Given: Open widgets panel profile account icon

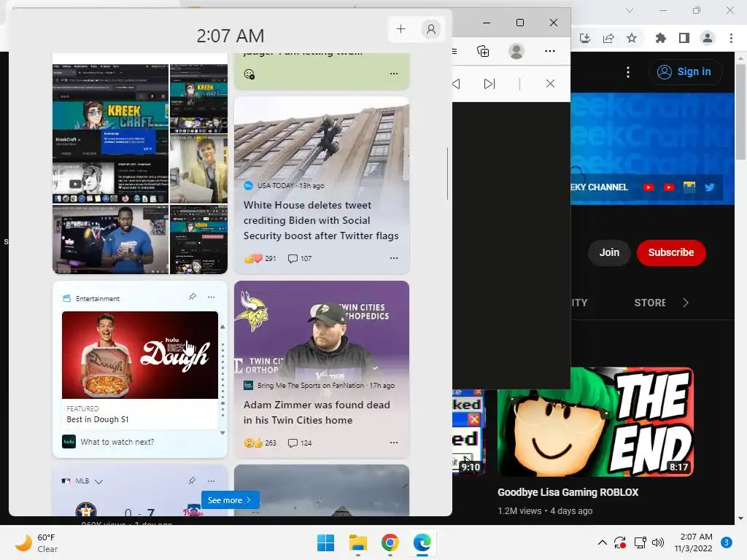Looking at the screenshot, I should 430,29.
